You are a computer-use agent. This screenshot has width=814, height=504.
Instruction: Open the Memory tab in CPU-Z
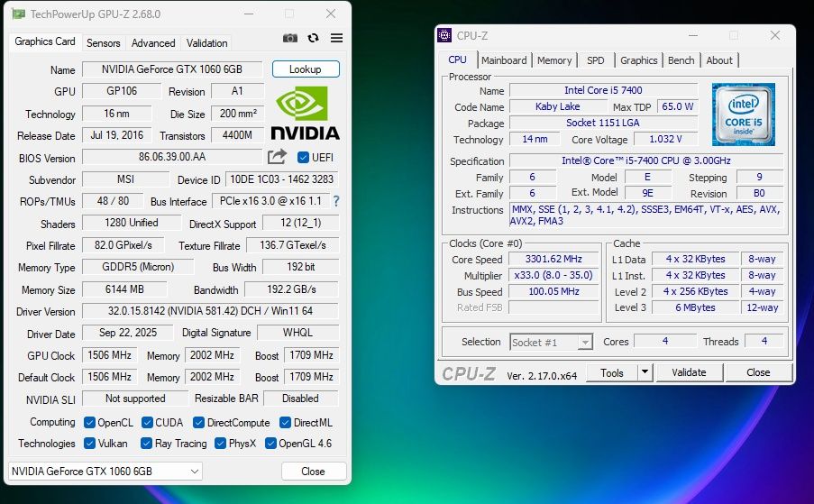click(553, 60)
